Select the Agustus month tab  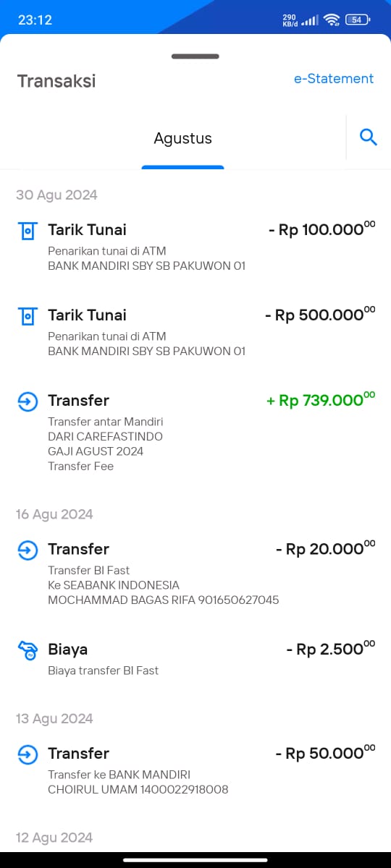(x=182, y=138)
